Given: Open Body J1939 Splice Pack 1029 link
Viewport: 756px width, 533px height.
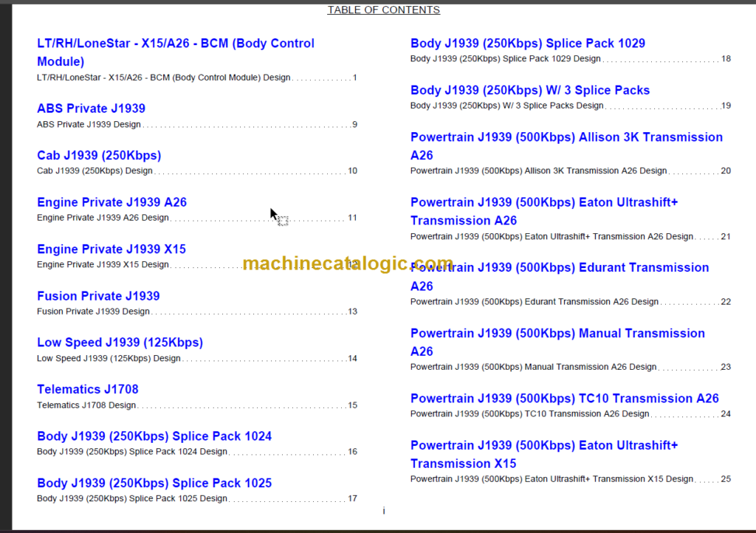Looking at the screenshot, I should 527,43.
